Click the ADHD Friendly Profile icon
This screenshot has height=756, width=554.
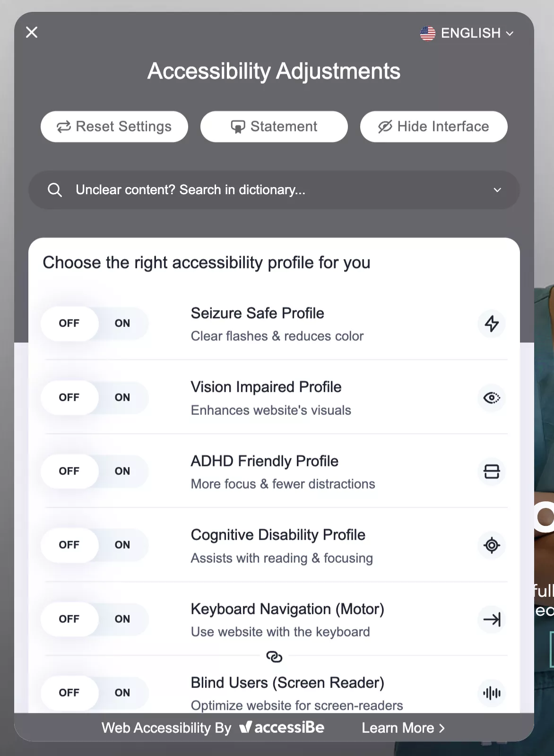(x=492, y=472)
